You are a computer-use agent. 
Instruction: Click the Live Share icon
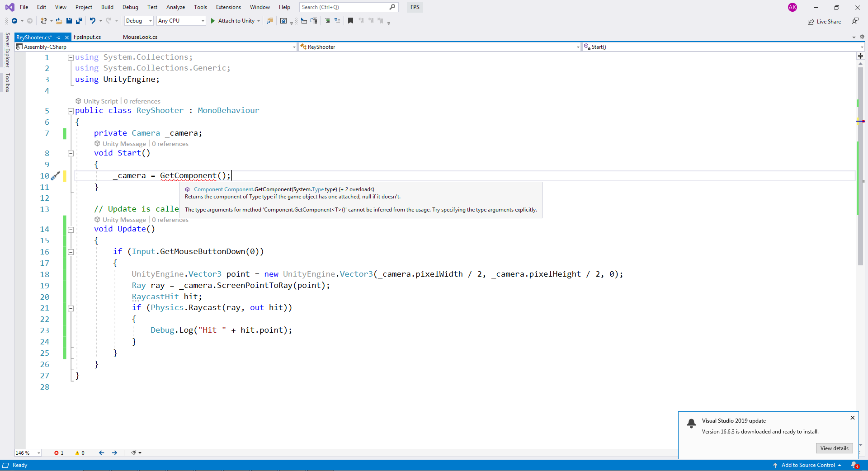(811, 22)
